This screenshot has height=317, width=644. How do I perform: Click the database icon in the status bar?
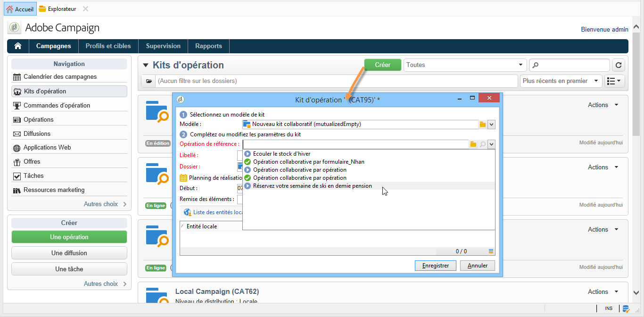coord(626,309)
